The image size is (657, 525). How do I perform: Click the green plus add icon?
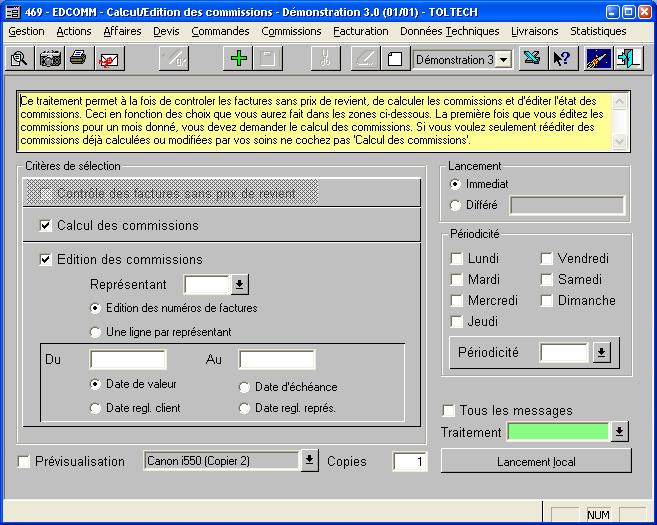click(238, 59)
